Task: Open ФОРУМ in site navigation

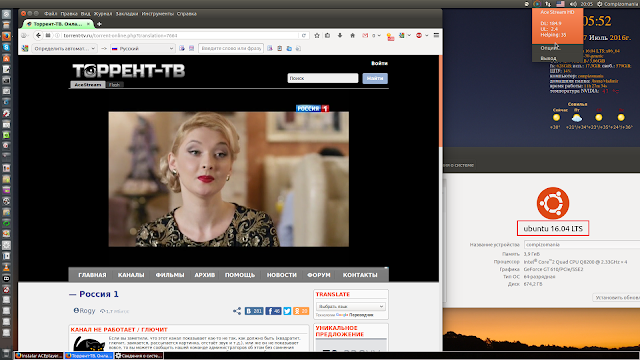Action: tap(319, 275)
